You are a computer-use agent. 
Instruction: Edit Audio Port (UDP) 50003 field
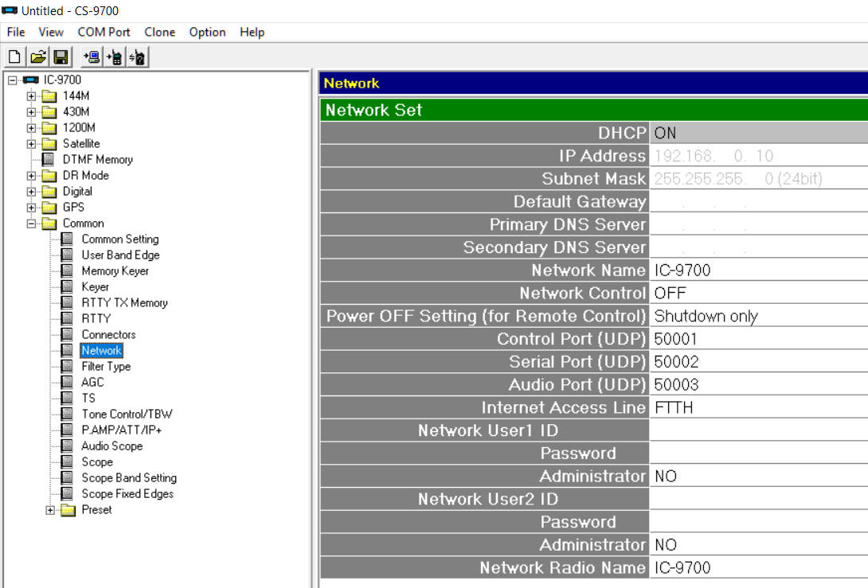coord(758,384)
